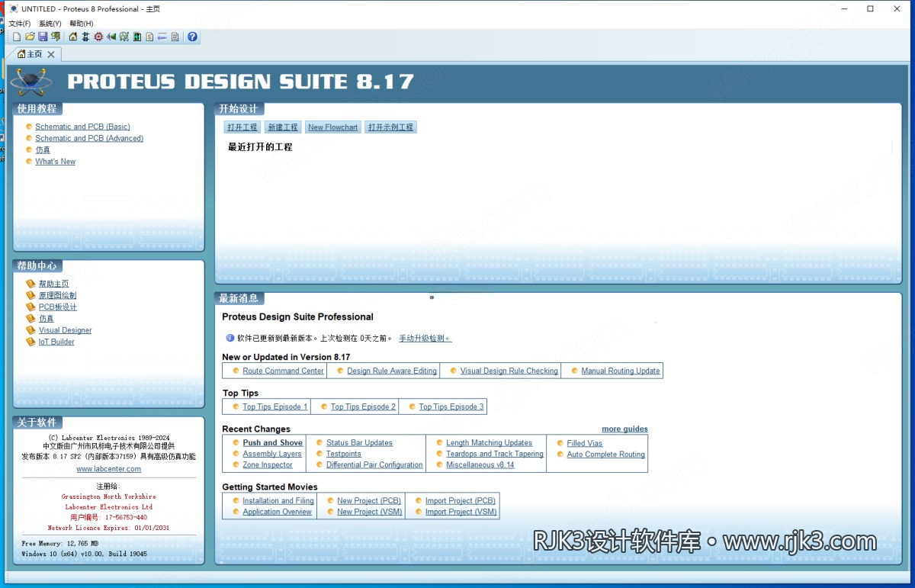Open Route Command Center link
Screen dimensions: 915x588
tap(283, 371)
